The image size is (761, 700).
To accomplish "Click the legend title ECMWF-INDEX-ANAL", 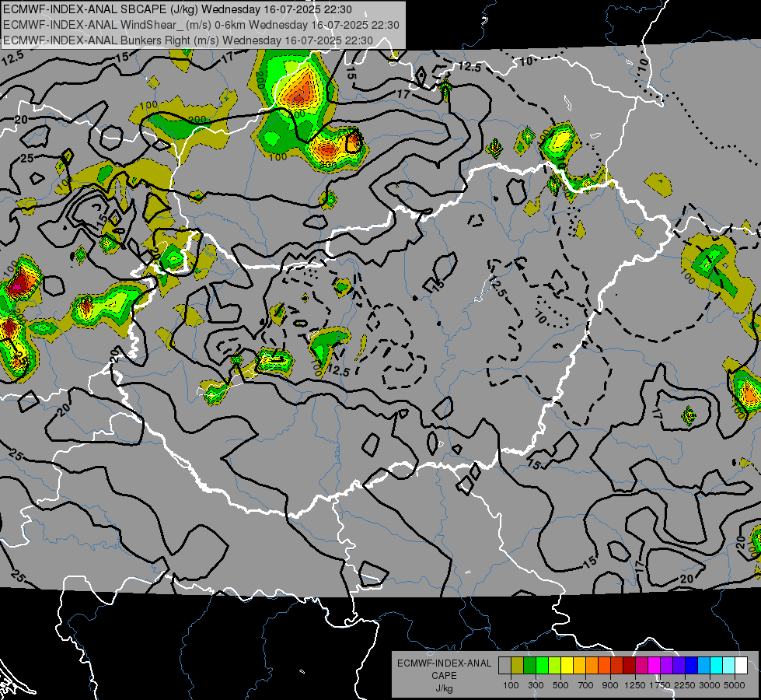I will tap(444, 663).
